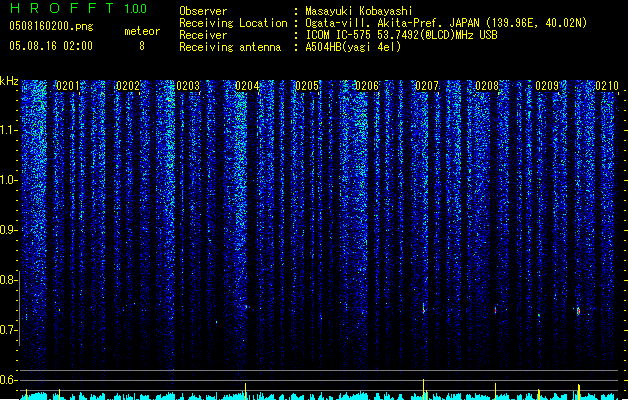Click the 0.9 kHz axis label
This screenshot has height=400, width=629.
[8, 230]
